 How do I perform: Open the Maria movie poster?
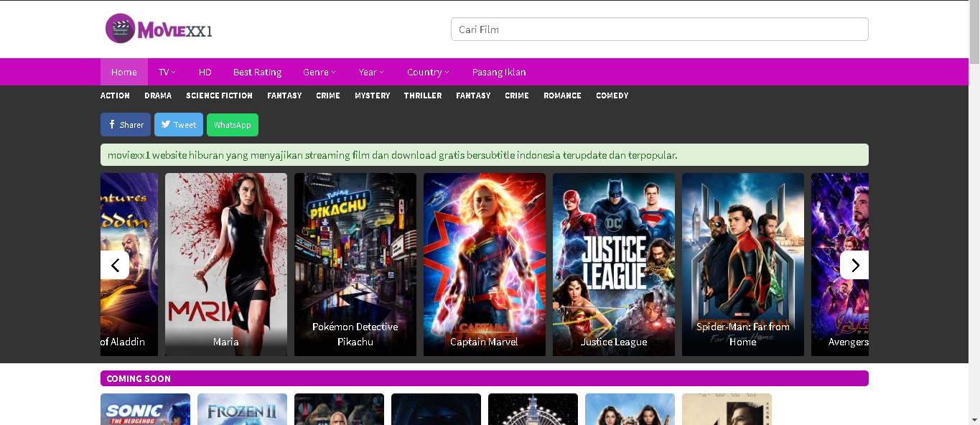pyautogui.click(x=226, y=264)
